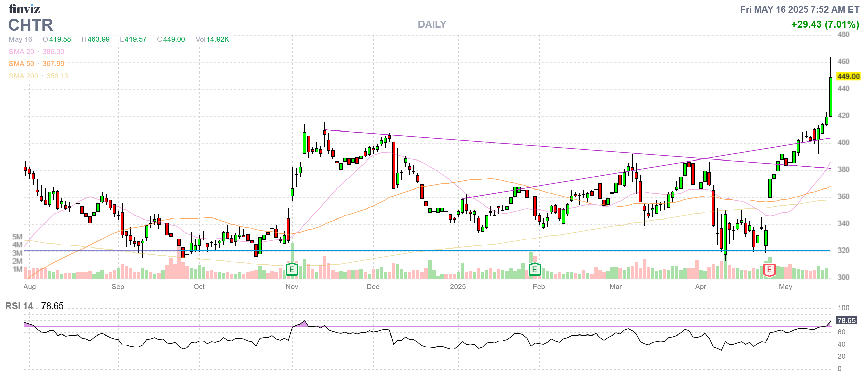The height and width of the screenshot is (379, 868).
Task: Click the +29.43 (7.01%) change text
Action: point(825,24)
